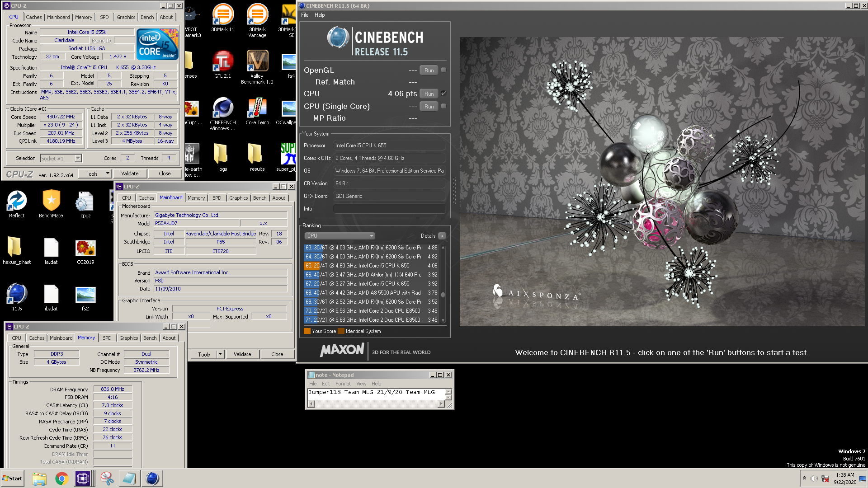Open the Cinebench File menu
The width and height of the screenshot is (868, 488).
[x=305, y=15]
